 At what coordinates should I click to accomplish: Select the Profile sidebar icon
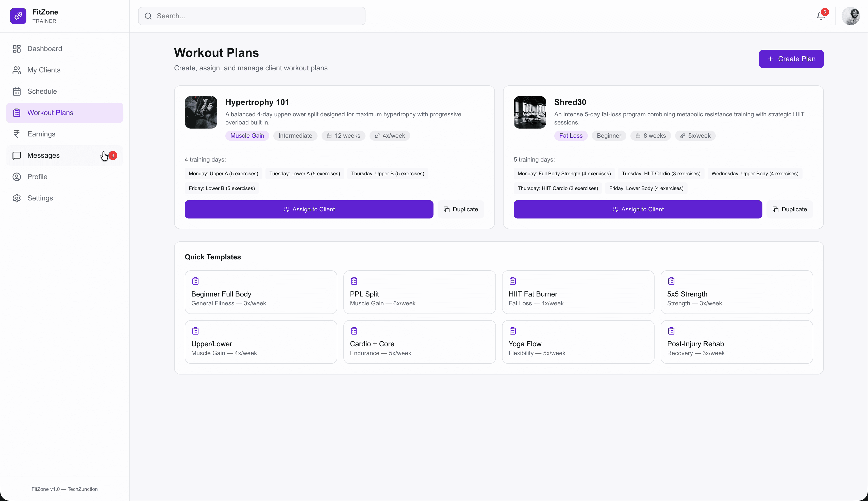tap(17, 177)
